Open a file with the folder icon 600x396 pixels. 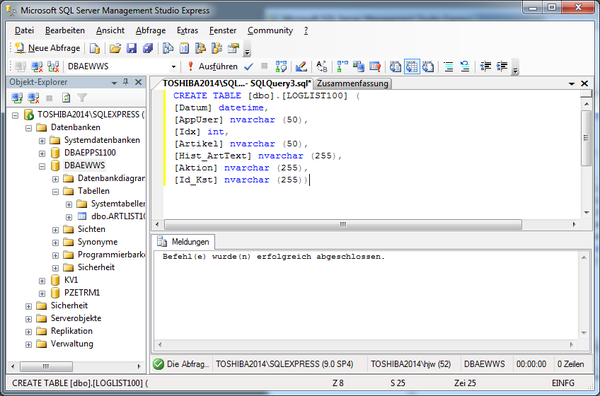pos(115,48)
